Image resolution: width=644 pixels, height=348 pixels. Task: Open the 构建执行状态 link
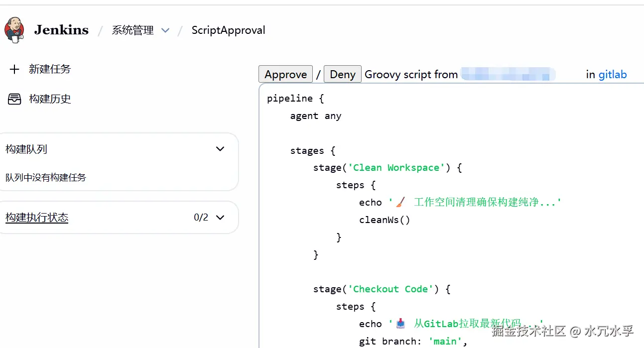37,218
